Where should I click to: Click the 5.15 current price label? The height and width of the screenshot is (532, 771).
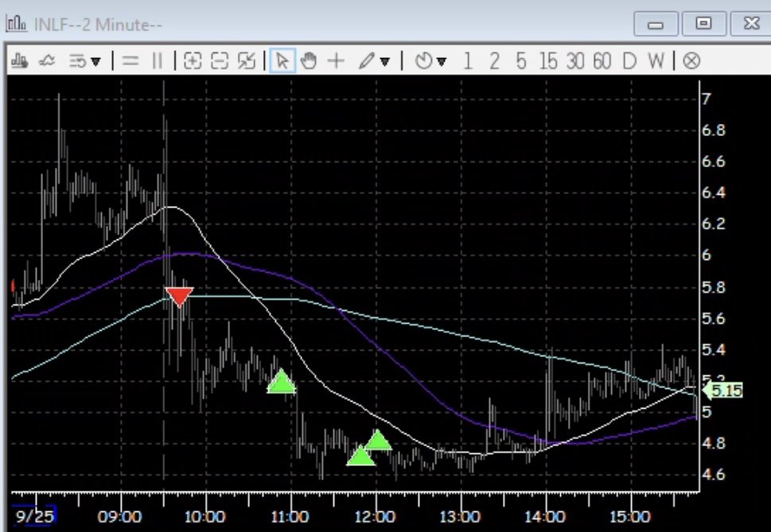(x=722, y=391)
